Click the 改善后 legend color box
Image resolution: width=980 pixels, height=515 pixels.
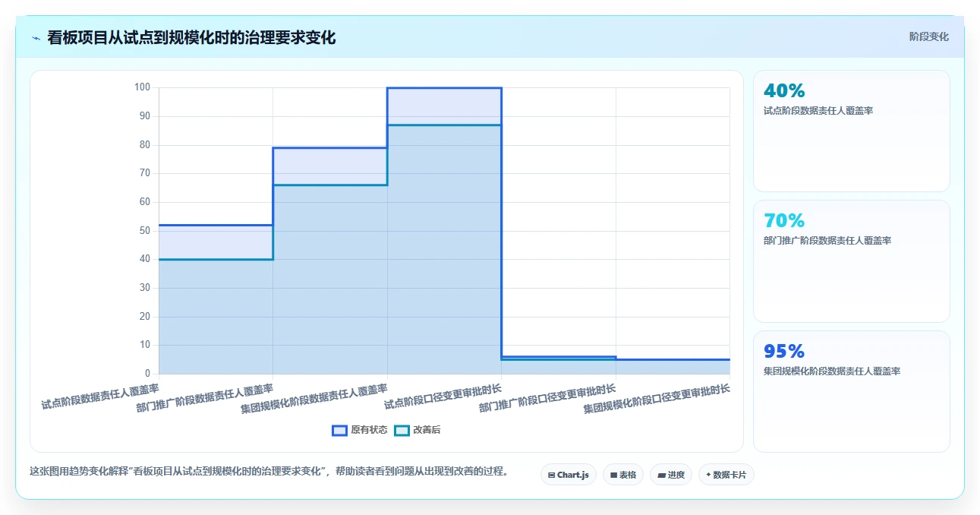click(x=402, y=430)
